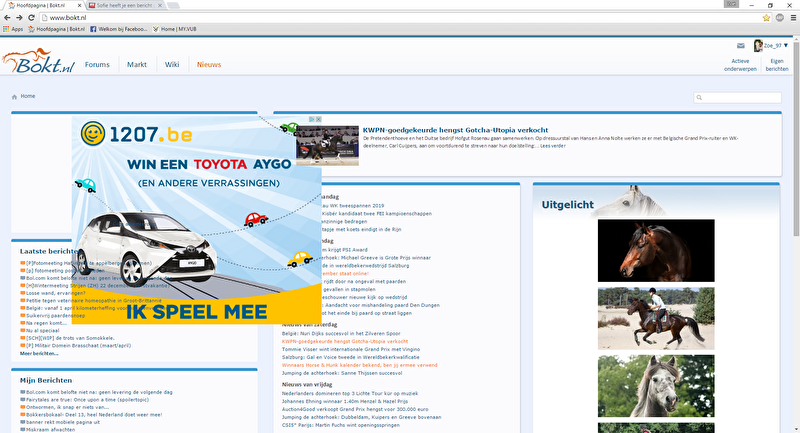Open the 'Welkom bij Faceboo...' bookmark
This screenshot has width=800, height=433.
pyautogui.click(x=119, y=29)
